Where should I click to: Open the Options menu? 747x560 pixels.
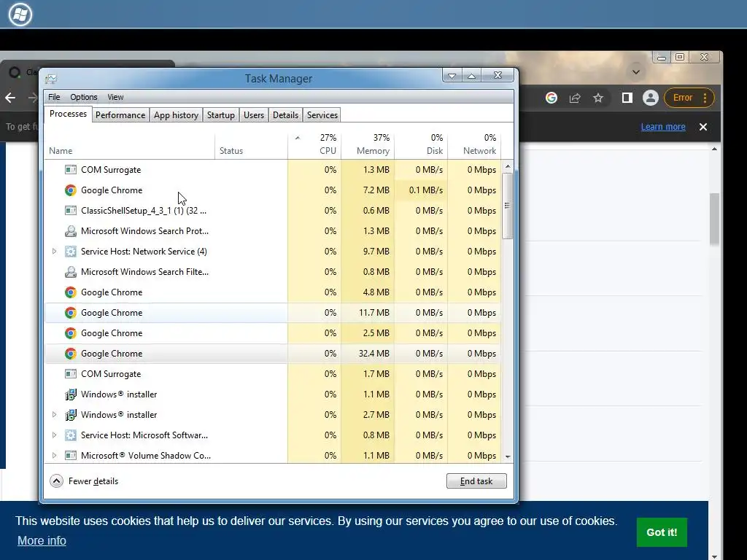tap(84, 97)
